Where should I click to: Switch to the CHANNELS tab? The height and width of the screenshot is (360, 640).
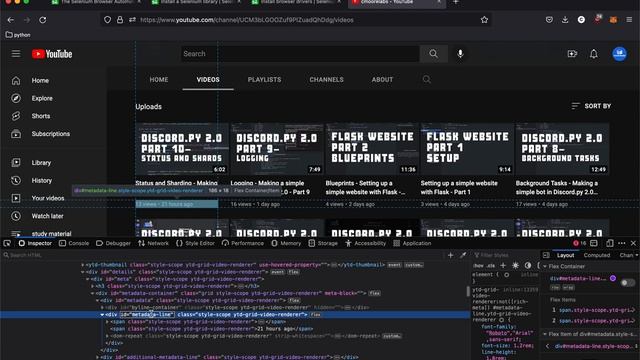coord(327,80)
